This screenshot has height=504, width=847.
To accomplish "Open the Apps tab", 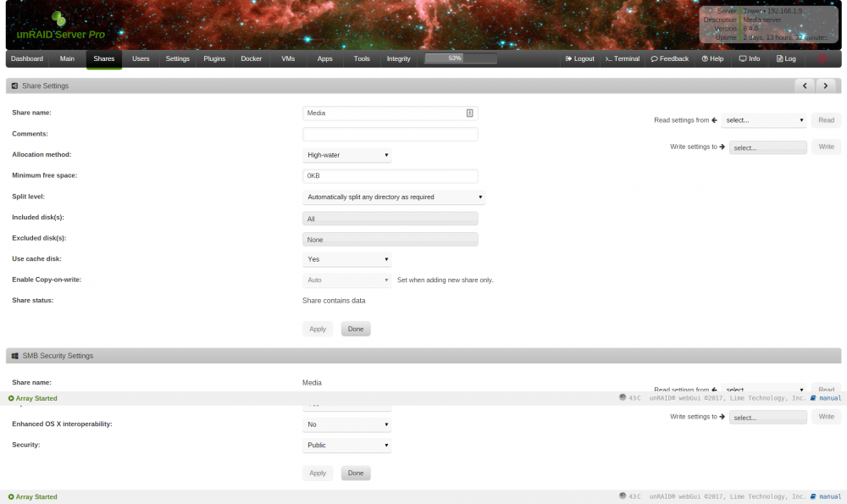I will 324,58.
